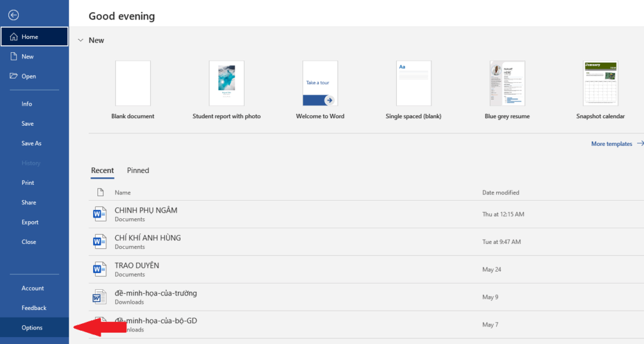
Task: Click the Home house icon
Action: pos(14,37)
